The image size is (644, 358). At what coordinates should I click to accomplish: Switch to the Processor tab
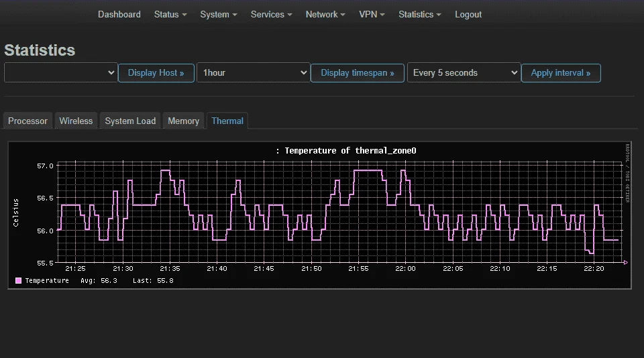tap(28, 121)
